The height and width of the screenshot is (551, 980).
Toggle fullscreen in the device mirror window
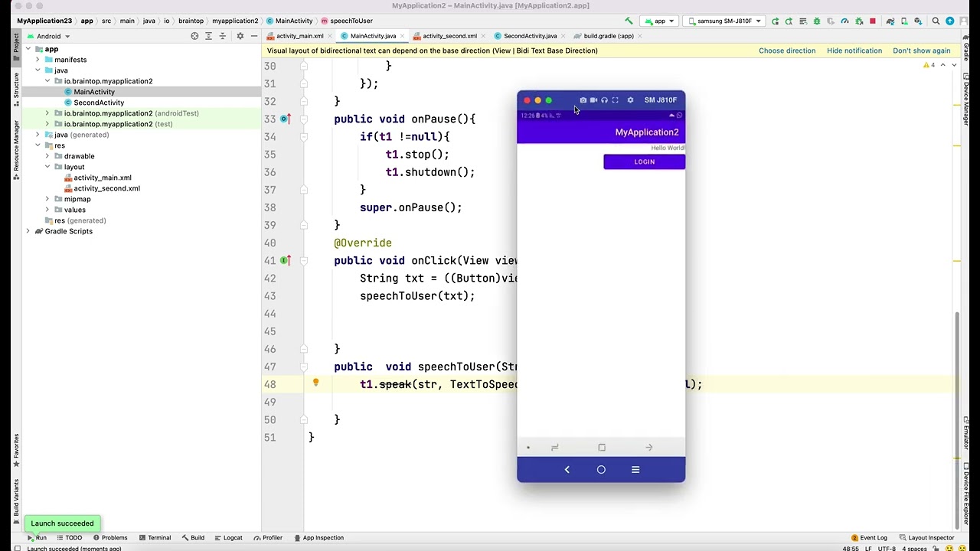click(615, 100)
